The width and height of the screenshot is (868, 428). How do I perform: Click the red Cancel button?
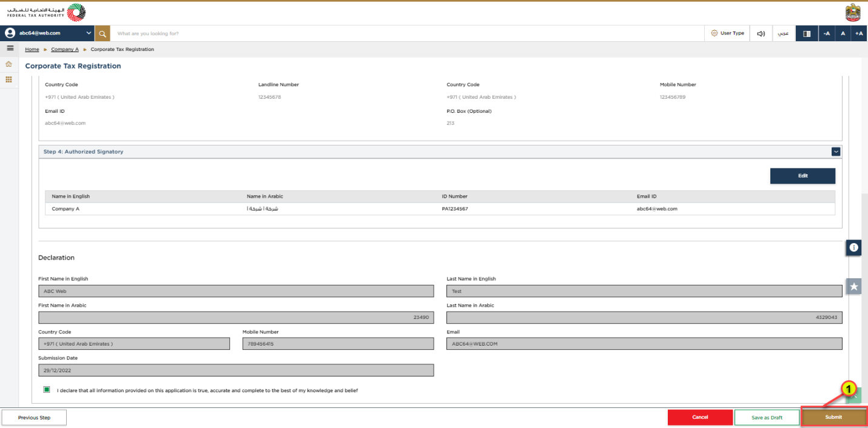pyautogui.click(x=700, y=418)
